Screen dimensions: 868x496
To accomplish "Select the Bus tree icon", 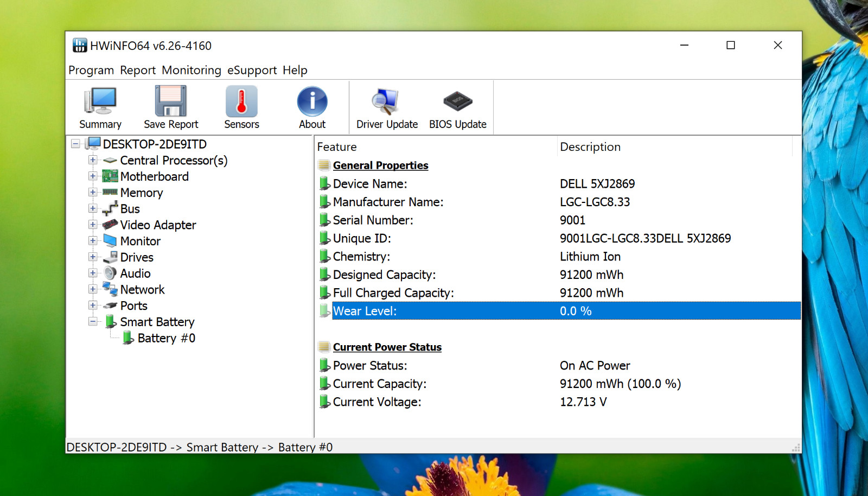I will 110,208.
